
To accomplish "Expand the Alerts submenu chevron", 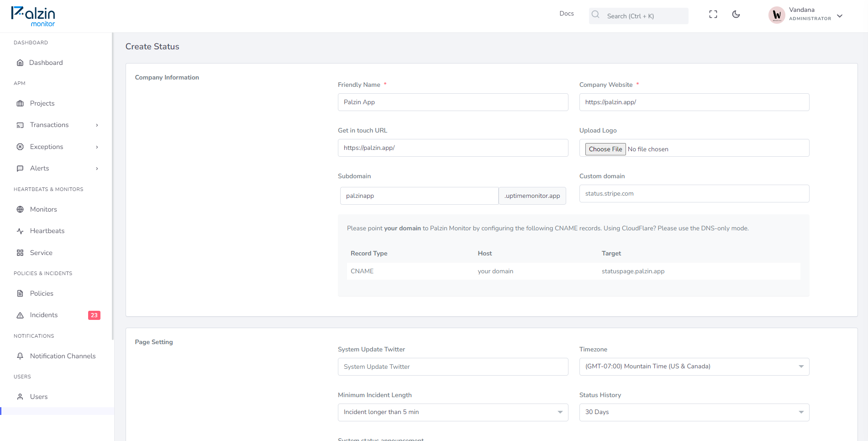I will pos(97,169).
